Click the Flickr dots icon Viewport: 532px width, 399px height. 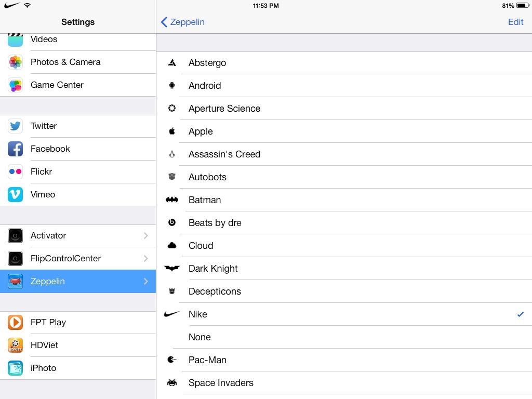click(15, 171)
